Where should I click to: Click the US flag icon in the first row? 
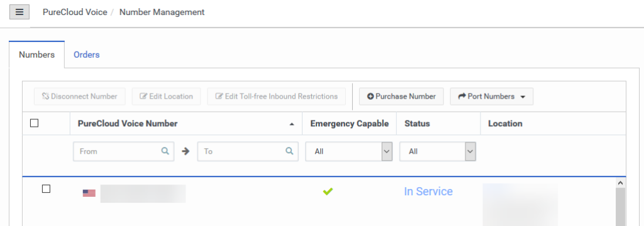click(x=89, y=193)
